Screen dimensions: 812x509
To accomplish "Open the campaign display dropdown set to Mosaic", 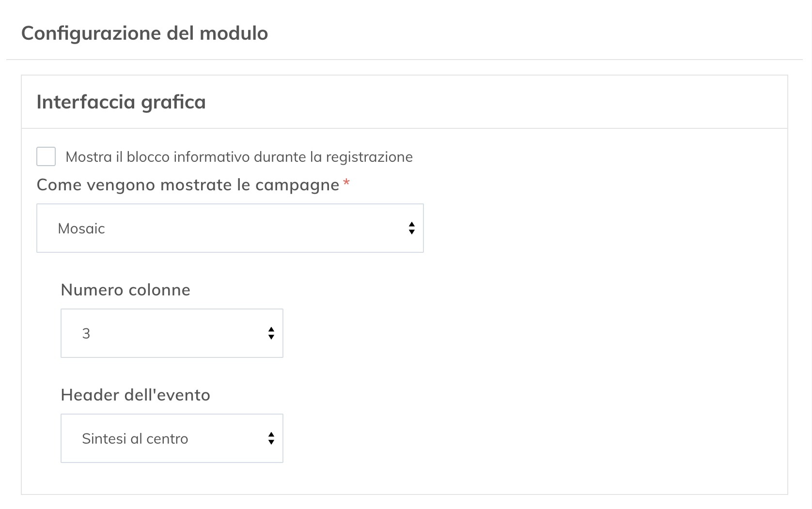I will pyautogui.click(x=230, y=228).
